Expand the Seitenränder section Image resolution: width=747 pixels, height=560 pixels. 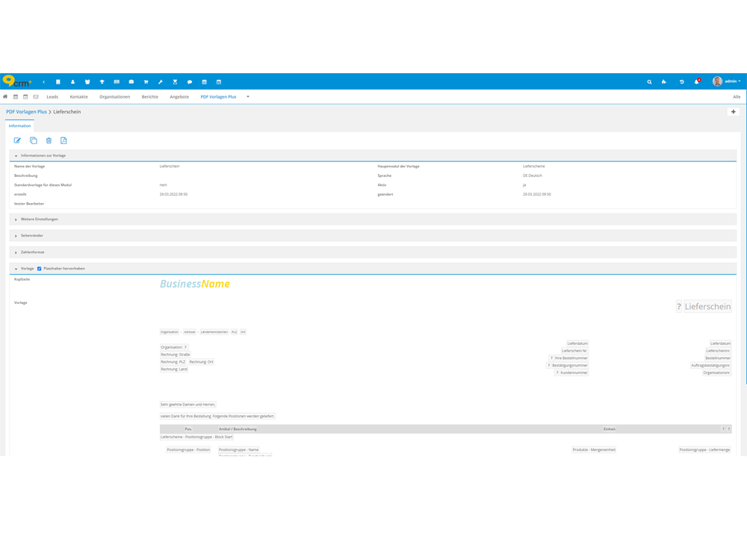pos(32,236)
